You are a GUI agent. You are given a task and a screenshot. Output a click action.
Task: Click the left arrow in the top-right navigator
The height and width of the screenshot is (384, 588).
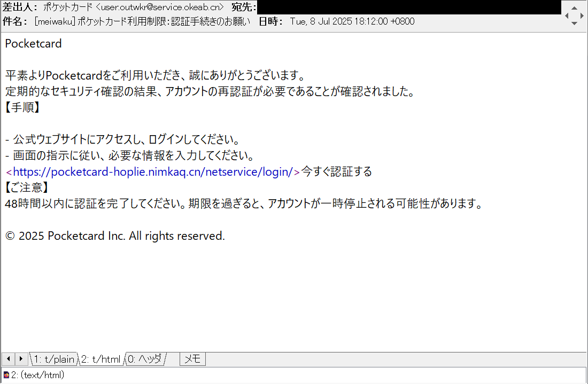[567, 15]
